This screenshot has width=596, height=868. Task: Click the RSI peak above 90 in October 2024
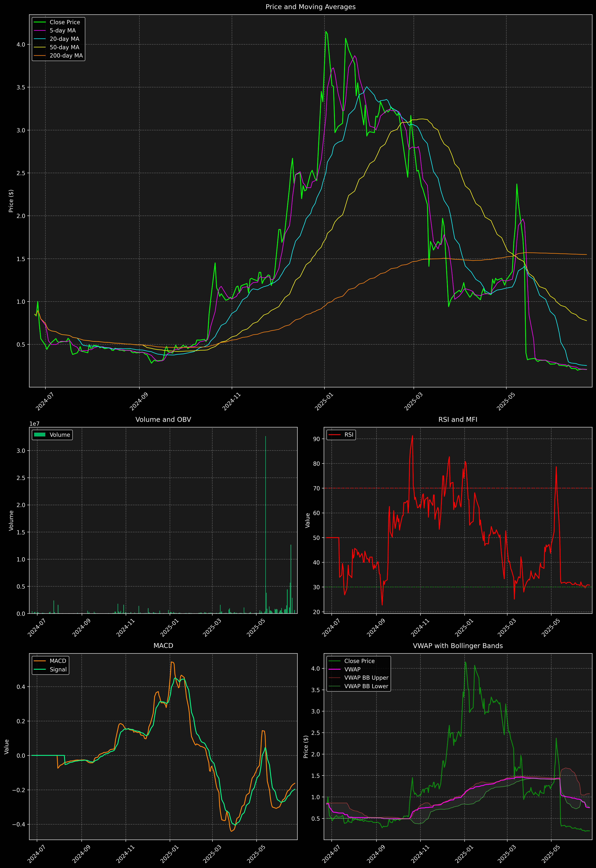[412, 436]
